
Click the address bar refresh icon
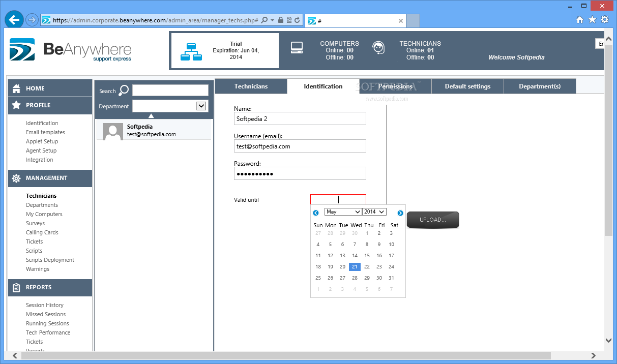tap(297, 20)
